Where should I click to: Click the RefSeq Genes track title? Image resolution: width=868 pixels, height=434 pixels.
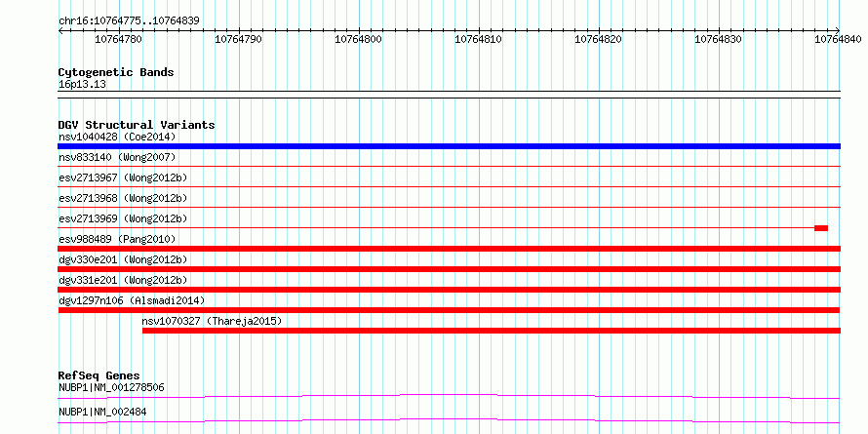pyautogui.click(x=99, y=376)
